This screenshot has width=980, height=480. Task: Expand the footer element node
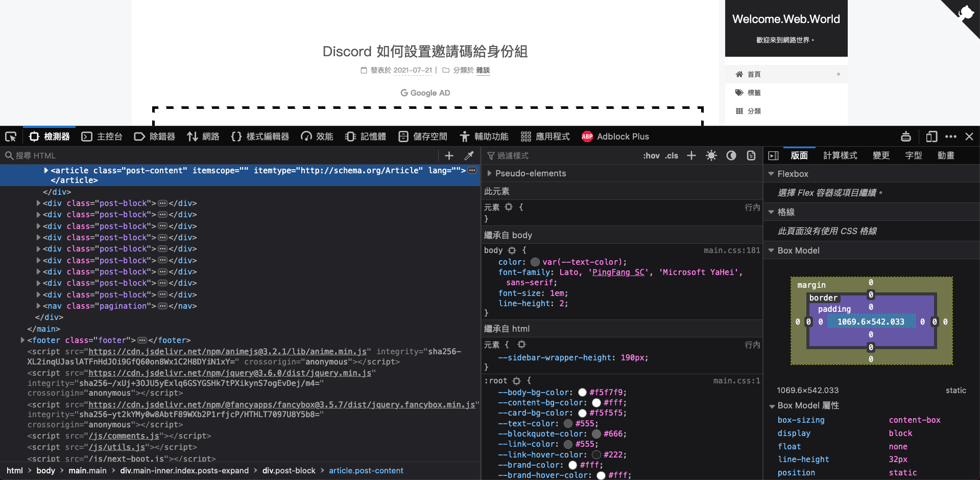tap(22, 340)
